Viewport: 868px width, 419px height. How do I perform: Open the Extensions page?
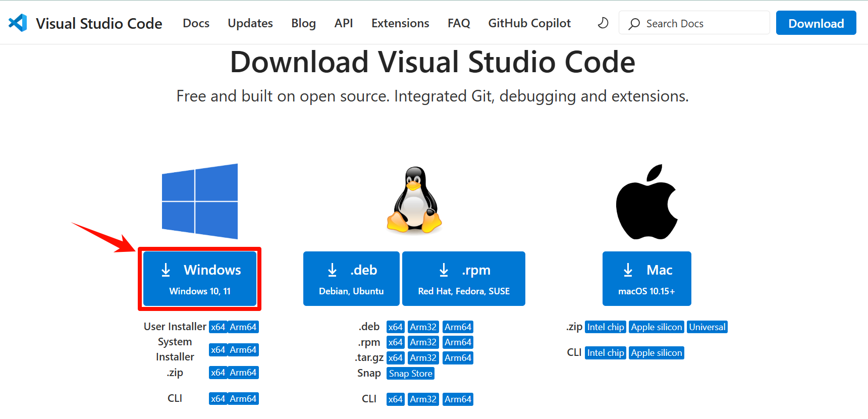(400, 23)
